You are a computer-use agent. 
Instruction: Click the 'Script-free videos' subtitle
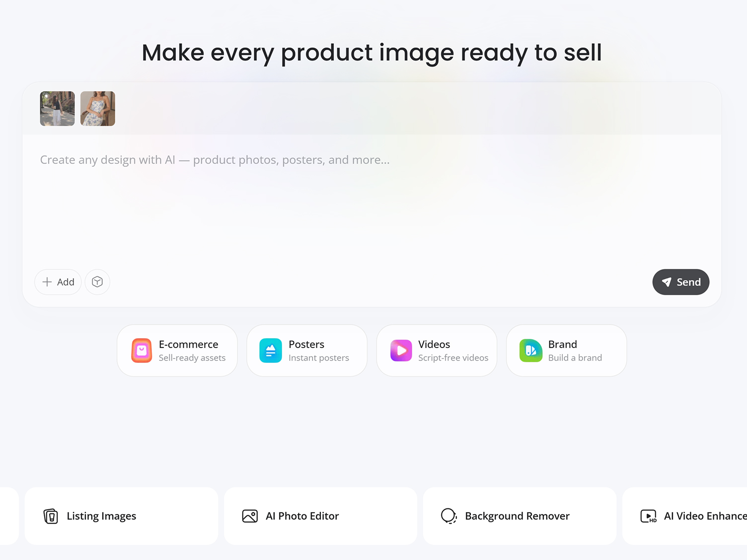click(x=453, y=358)
